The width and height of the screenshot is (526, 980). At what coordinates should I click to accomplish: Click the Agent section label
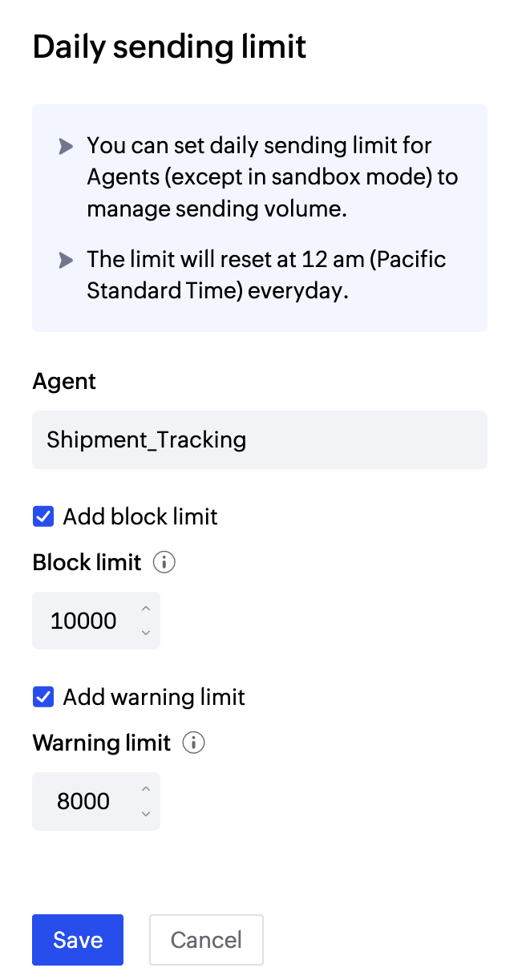click(x=63, y=382)
